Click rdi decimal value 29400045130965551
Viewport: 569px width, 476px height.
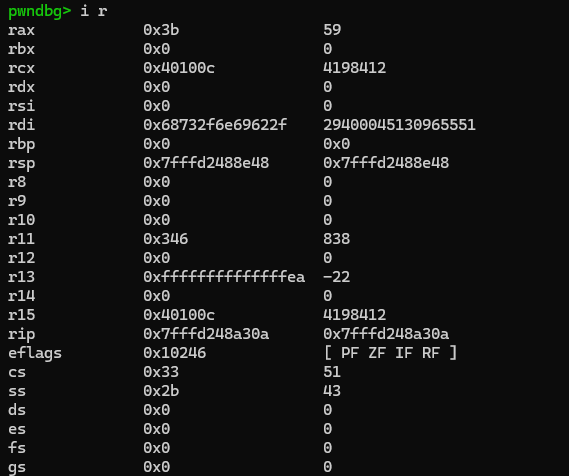[399, 125]
